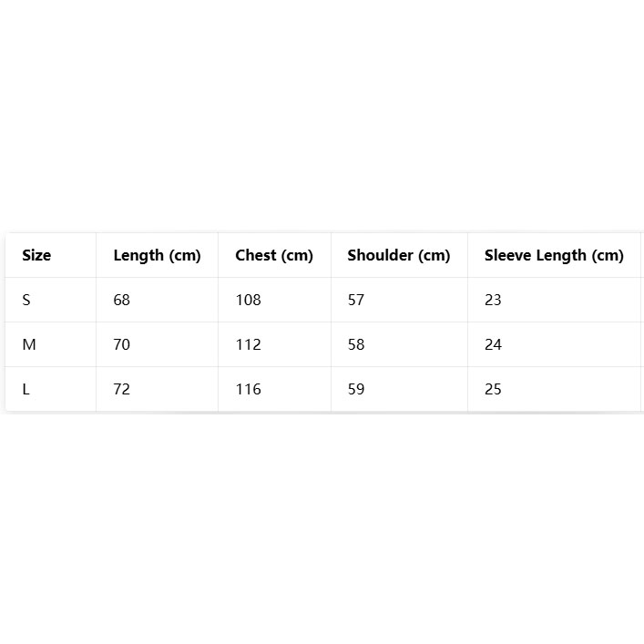Screen dimensions: 644x644
Task: Select the sleeve length value 23
Action: coord(493,300)
